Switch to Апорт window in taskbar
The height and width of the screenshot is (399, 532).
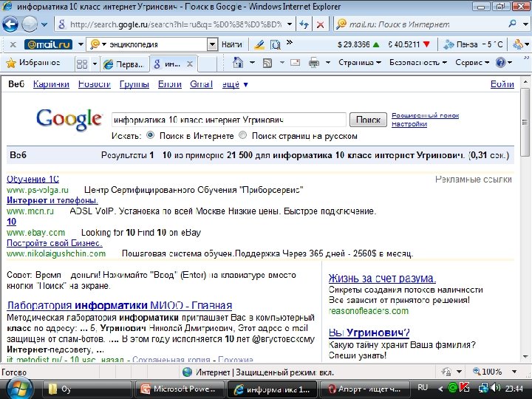click(x=364, y=389)
